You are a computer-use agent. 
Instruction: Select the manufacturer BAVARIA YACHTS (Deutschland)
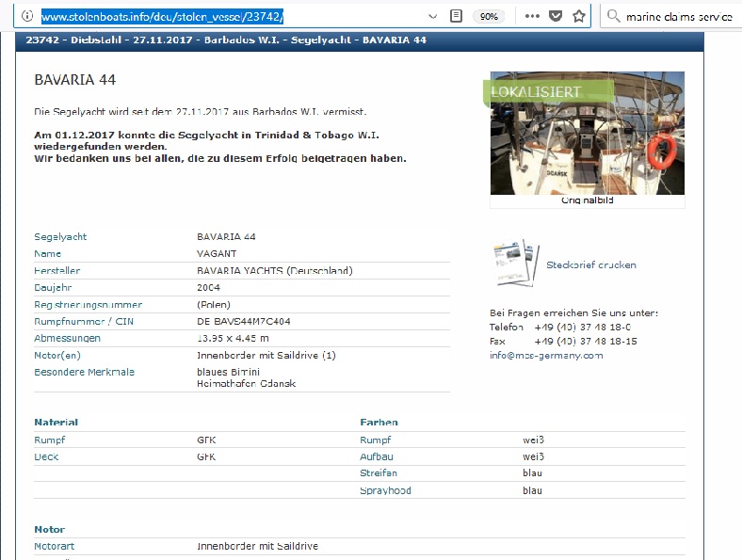click(274, 270)
